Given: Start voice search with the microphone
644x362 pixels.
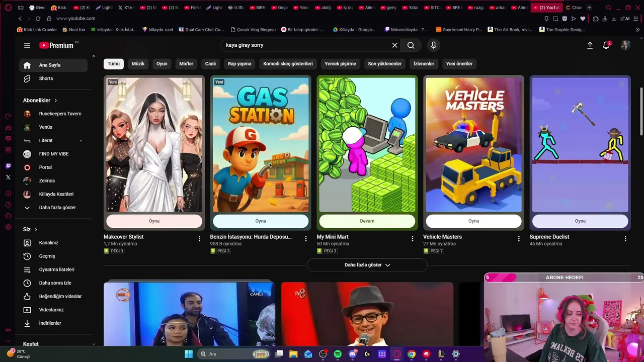Looking at the screenshot, I should coord(434,45).
